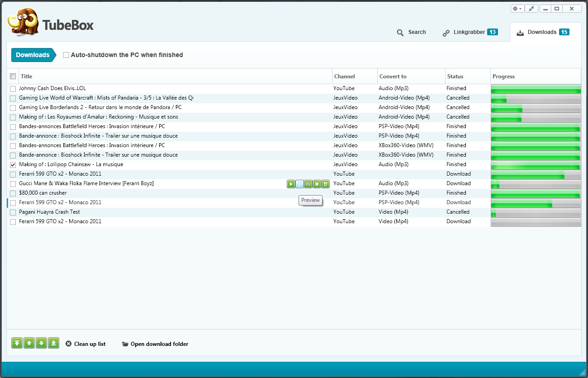Tick the Johnny Cash Does Elvis checkbox
The image size is (588, 378).
(x=13, y=89)
